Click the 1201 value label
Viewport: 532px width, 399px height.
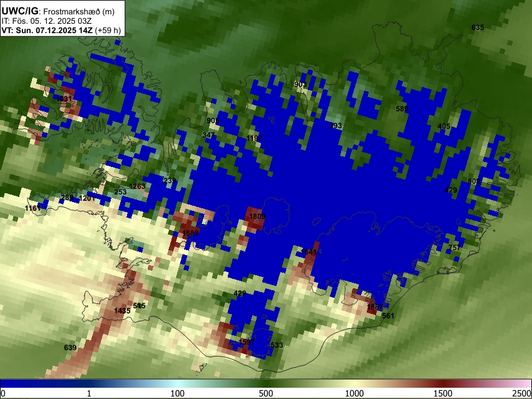tap(87, 198)
